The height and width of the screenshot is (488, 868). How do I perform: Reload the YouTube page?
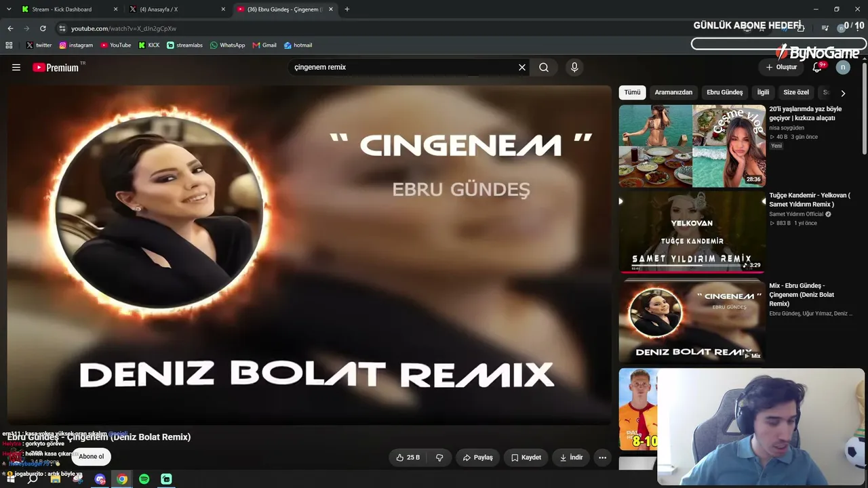click(x=43, y=28)
